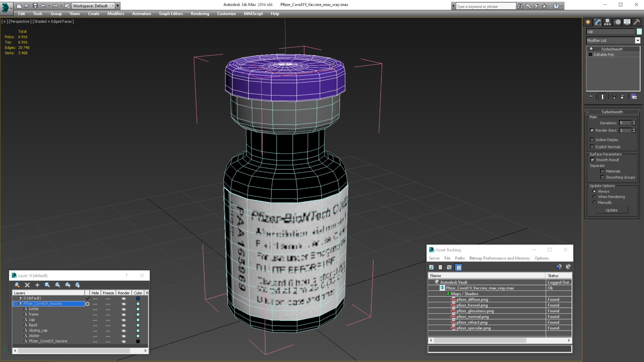Collapse the TurboSmooth rollout header

pos(612,112)
